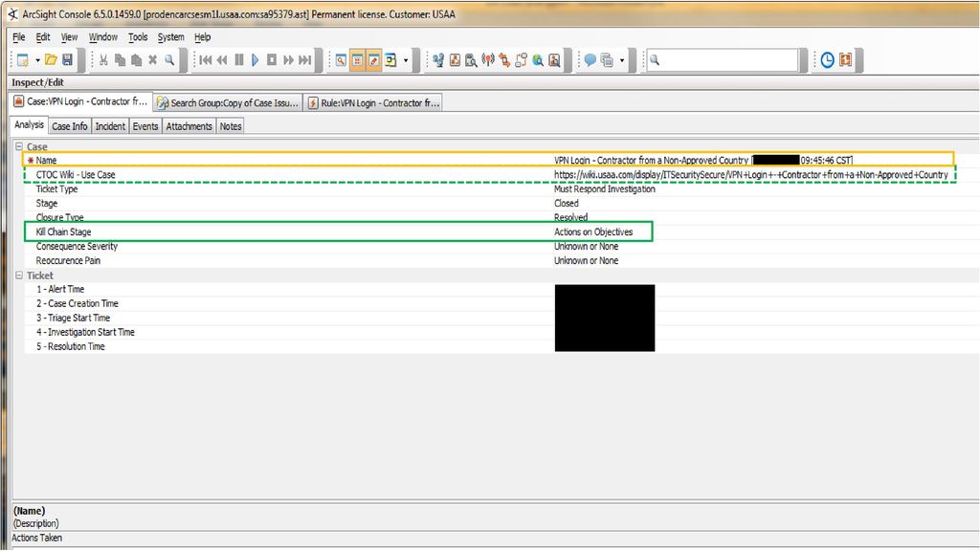Select the Stage value Closed
The width and height of the screenshot is (980, 551).
tap(567, 204)
